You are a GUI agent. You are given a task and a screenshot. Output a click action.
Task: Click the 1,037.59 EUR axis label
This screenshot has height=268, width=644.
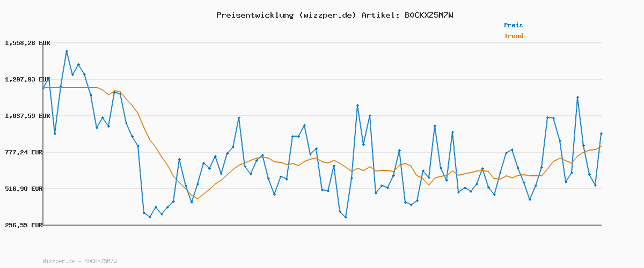[27, 116]
